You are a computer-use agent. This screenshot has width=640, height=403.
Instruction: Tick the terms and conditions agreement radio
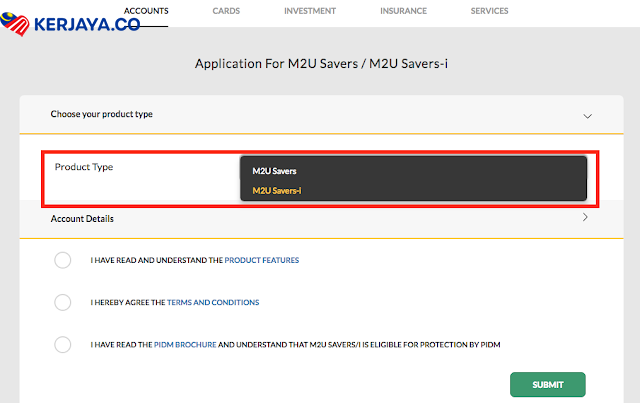(62, 303)
